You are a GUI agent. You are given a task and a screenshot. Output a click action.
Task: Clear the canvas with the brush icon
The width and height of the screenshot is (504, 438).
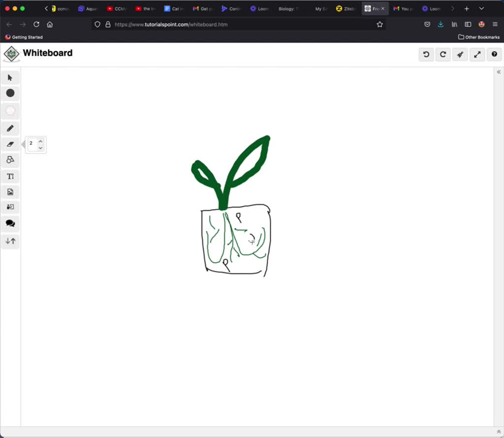pos(460,54)
